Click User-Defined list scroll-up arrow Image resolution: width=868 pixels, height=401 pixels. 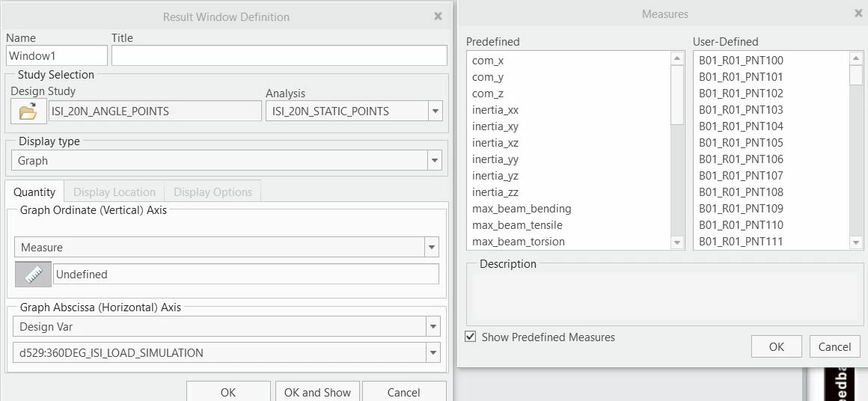coord(856,58)
